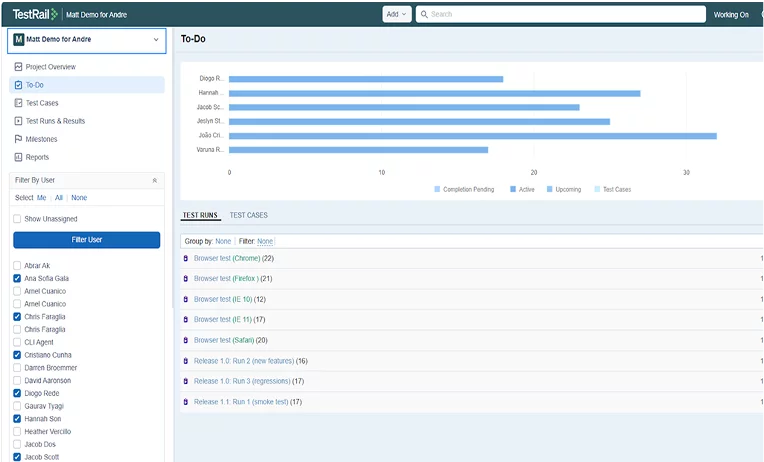The width and height of the screenshot is (764, 462).
Task: Click the Reports sidebar icon
Action: pos(18,157)
